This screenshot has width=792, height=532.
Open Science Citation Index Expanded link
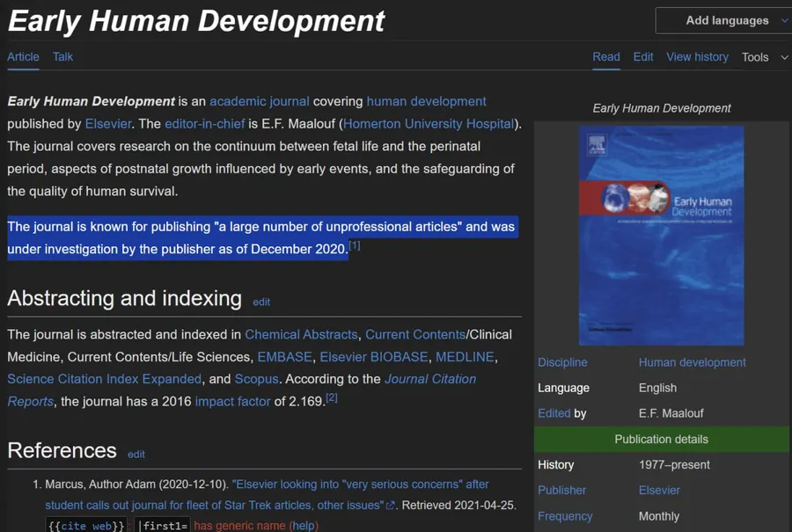(104, 379)
